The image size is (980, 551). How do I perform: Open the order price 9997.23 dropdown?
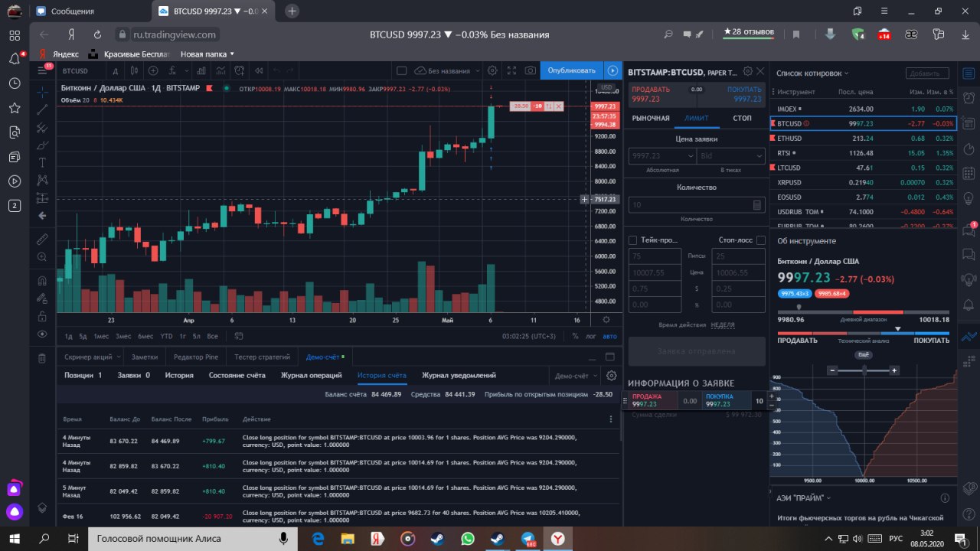pos(662,155)
